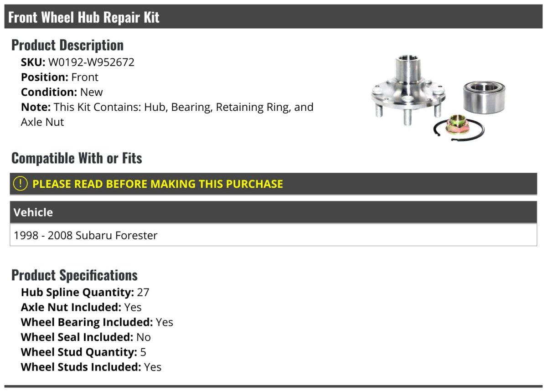
Task: Click the wheel bearing in the product photo
Action: pos(485,97)
